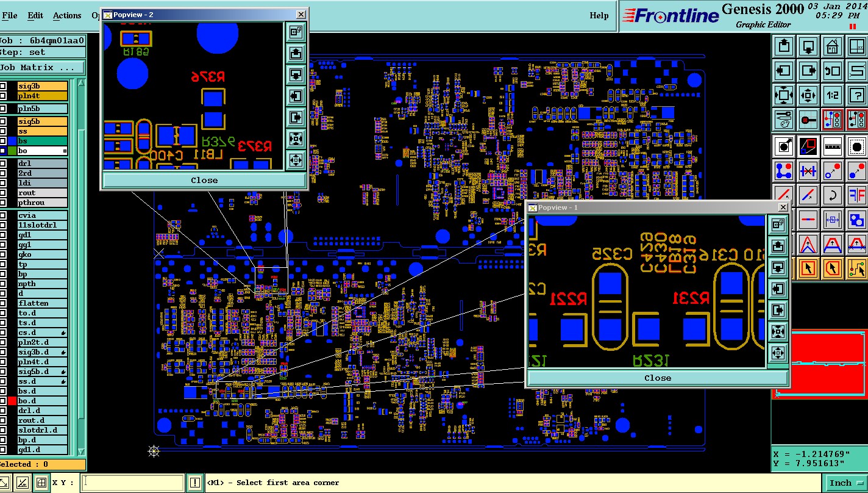This screenshot has height=493, width=868.
Task: Toggle the drl layer checkbox
Action: (x=3, y=164)
